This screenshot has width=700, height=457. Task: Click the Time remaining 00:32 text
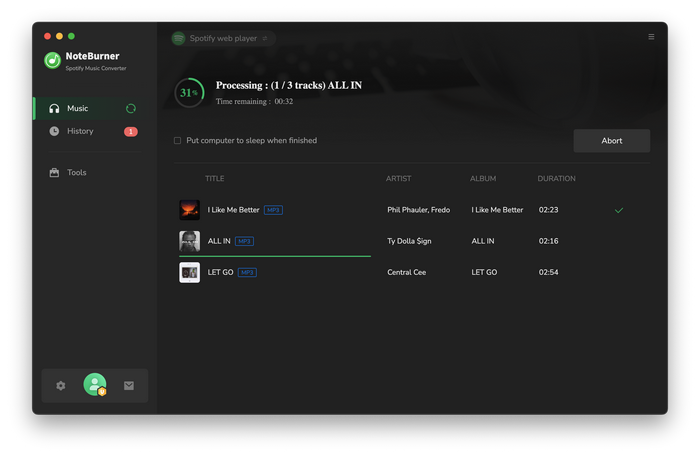click(x=254, y=101)
